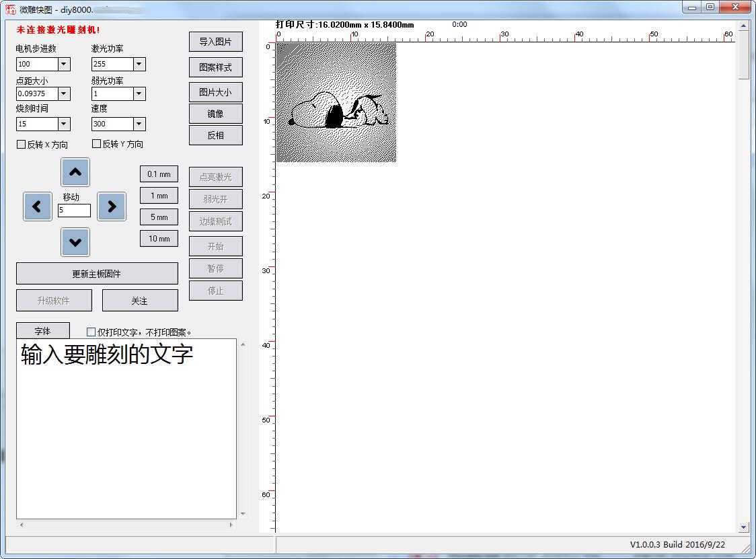The height and width of the screenshot is (559, 756).
Task: Click the app icon in title bar
Action: [x=10, y=9]
